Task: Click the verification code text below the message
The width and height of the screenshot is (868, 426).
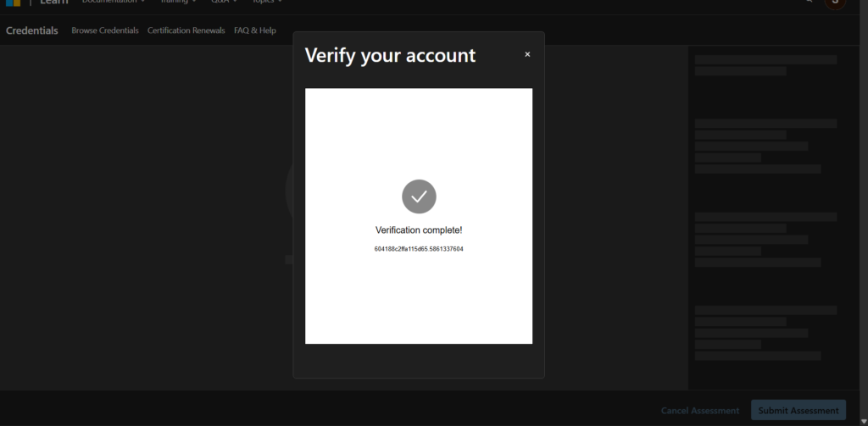Action: [x=419, y=249]
